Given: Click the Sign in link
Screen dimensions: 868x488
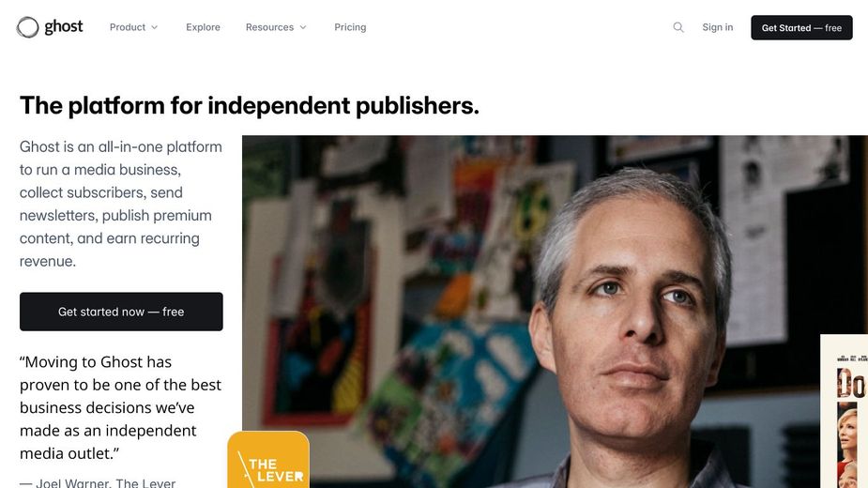Looking at the screenshot, I should pos(718,27).
